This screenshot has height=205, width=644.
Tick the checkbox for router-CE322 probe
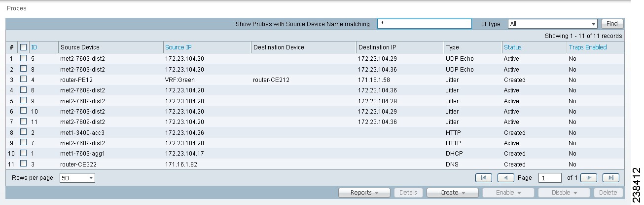[x=23, y=164]
